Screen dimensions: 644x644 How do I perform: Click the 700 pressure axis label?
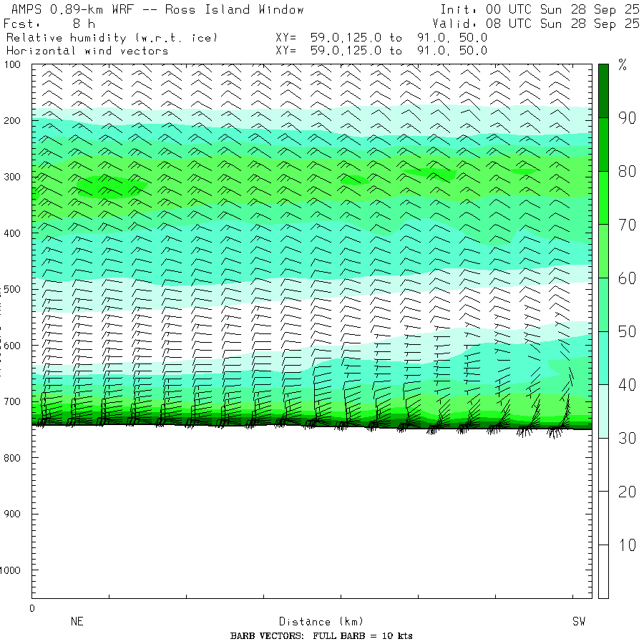click(12, 401)
